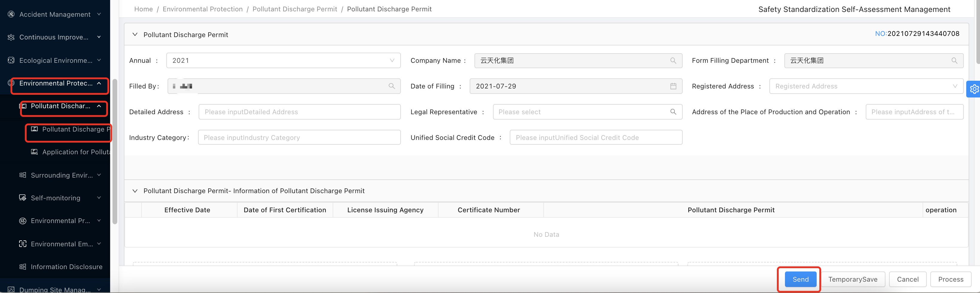Go to Home breadcrumb link
The image size is (980, 293).
click(x=143, y=9)
